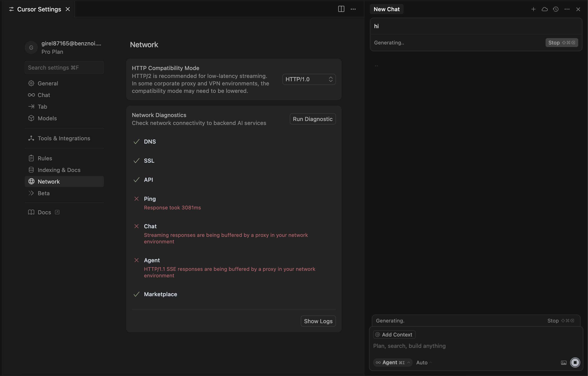Open chat history clock icon

pyautogui.click(x=556, y=9)
